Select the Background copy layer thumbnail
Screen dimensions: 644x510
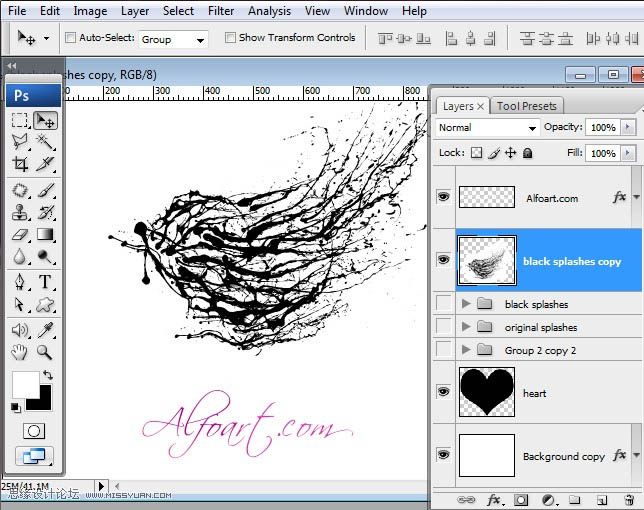pos(487,455)
